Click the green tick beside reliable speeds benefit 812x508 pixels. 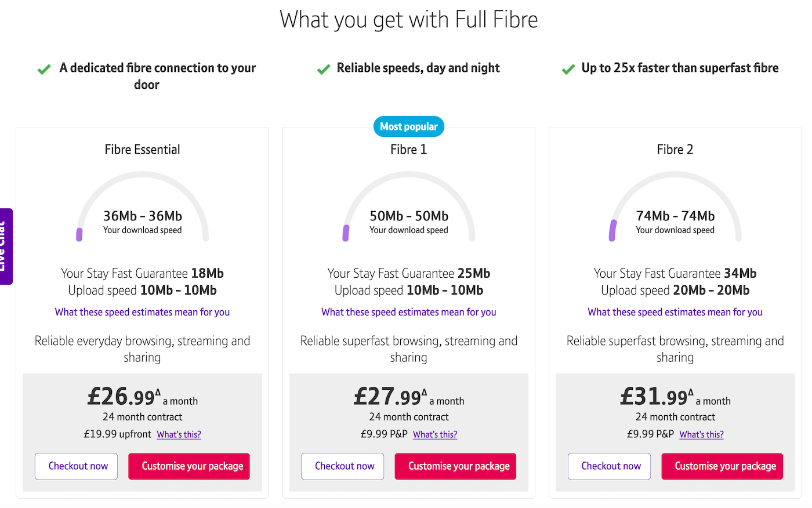tap(323, 68)
